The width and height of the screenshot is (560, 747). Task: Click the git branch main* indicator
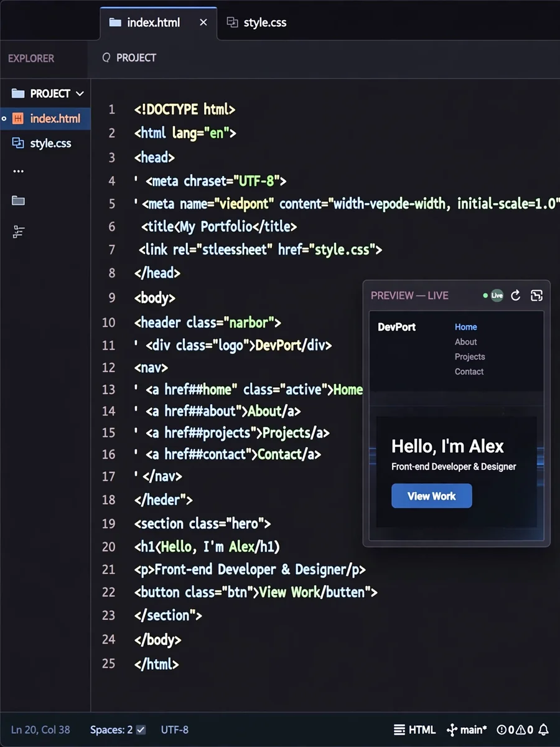point(467,730)
